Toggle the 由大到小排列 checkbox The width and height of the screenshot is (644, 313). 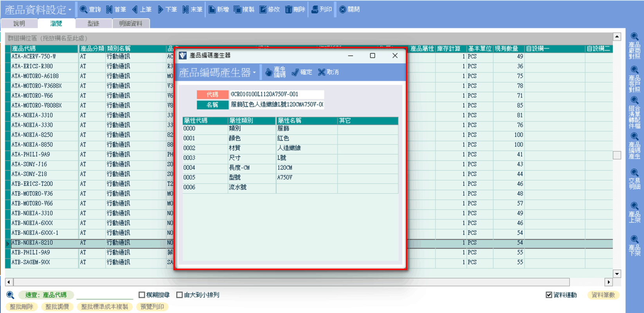coord(180,295)
